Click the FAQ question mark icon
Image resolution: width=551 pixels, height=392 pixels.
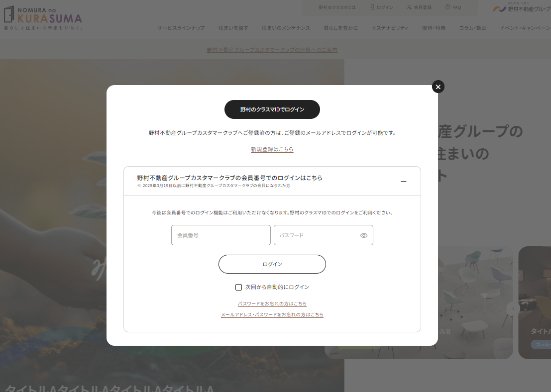tap(447, 7)
